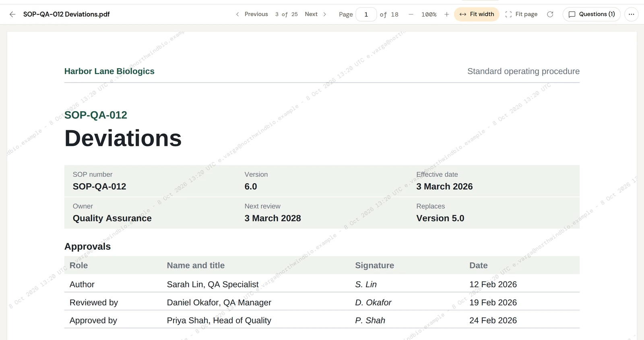644x340 pixels.
Task: Click the D. Okafor signature
Action: (x=373, y=303)
